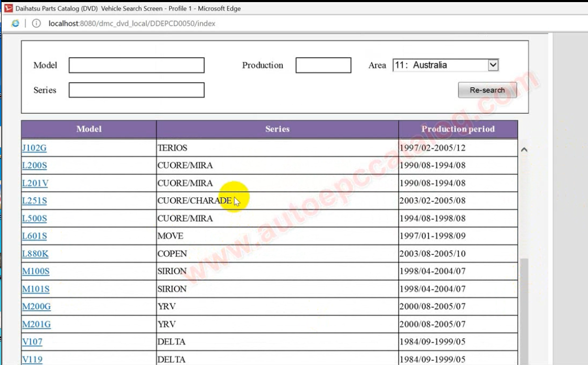Viewport: 588px width, 365px height.
Task: Open the L200S model link
Action: 34,166
